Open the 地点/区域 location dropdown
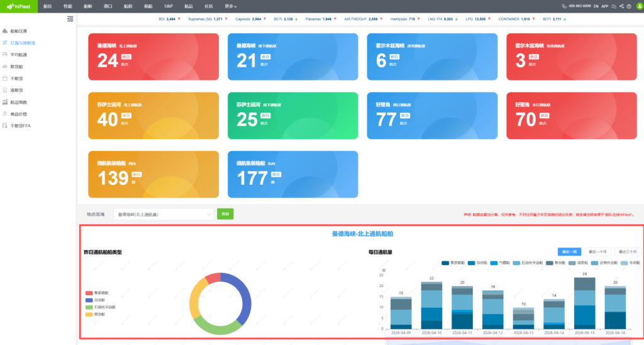 (x=164, y=215)
